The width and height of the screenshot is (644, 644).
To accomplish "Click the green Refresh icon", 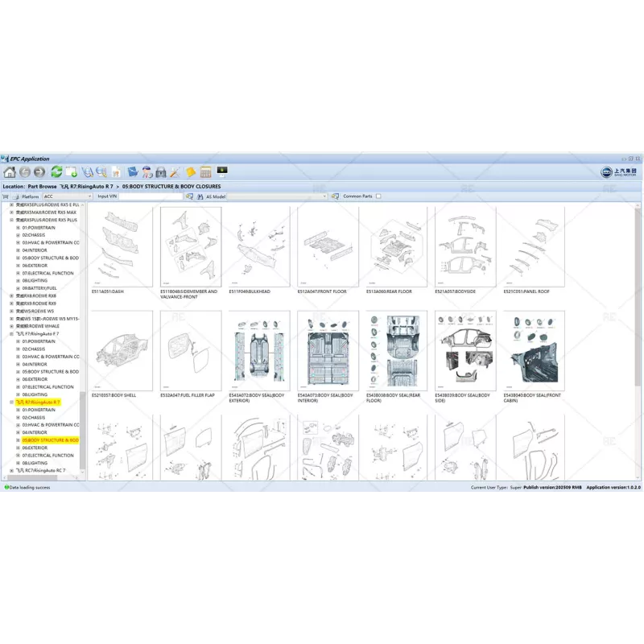I will (56, 172).
